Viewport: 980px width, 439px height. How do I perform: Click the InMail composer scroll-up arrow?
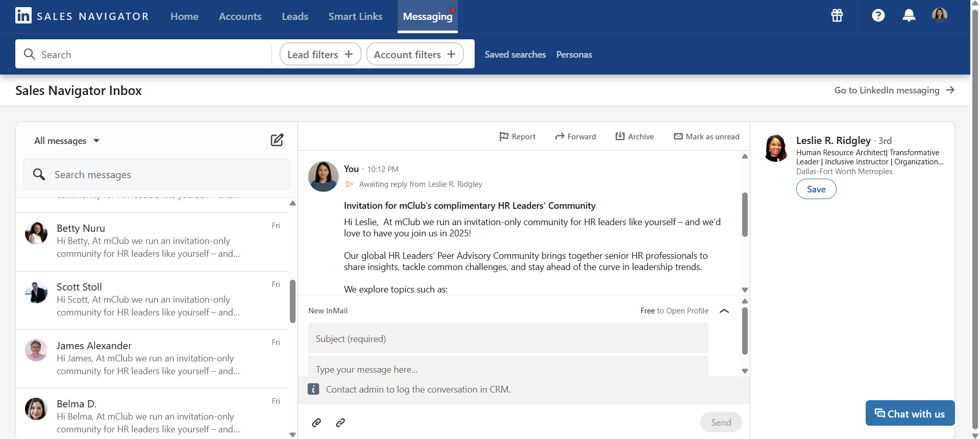[745, 301]
